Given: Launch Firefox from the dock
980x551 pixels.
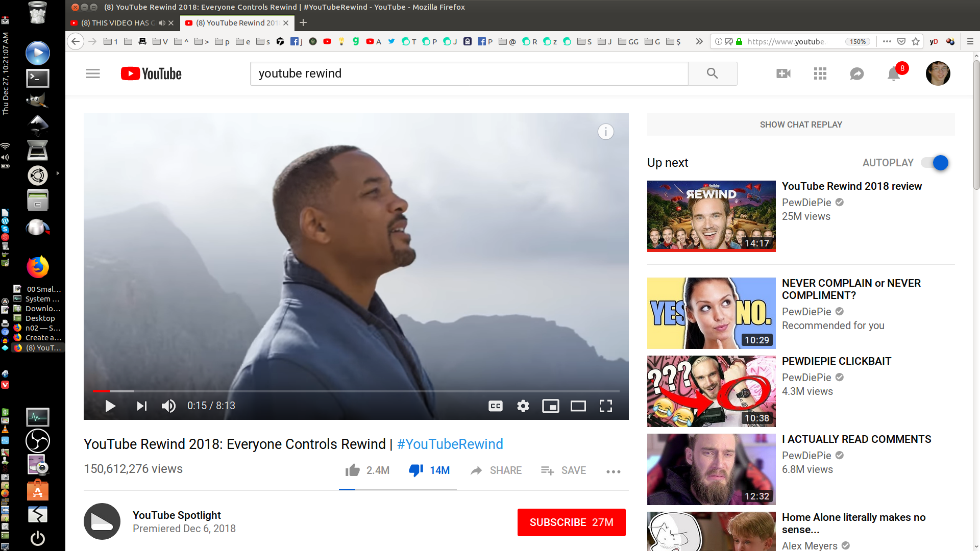Looking at the screenshot, I should (38, 267).
